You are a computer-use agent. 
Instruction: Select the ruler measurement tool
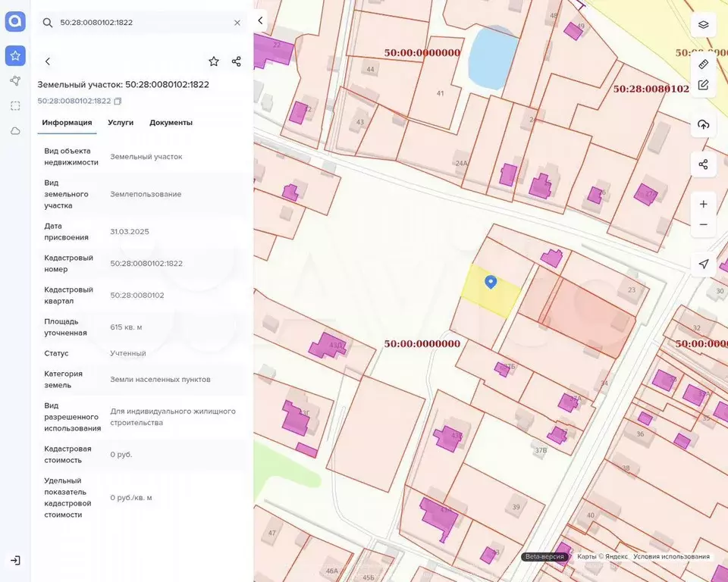pos(704,64)
